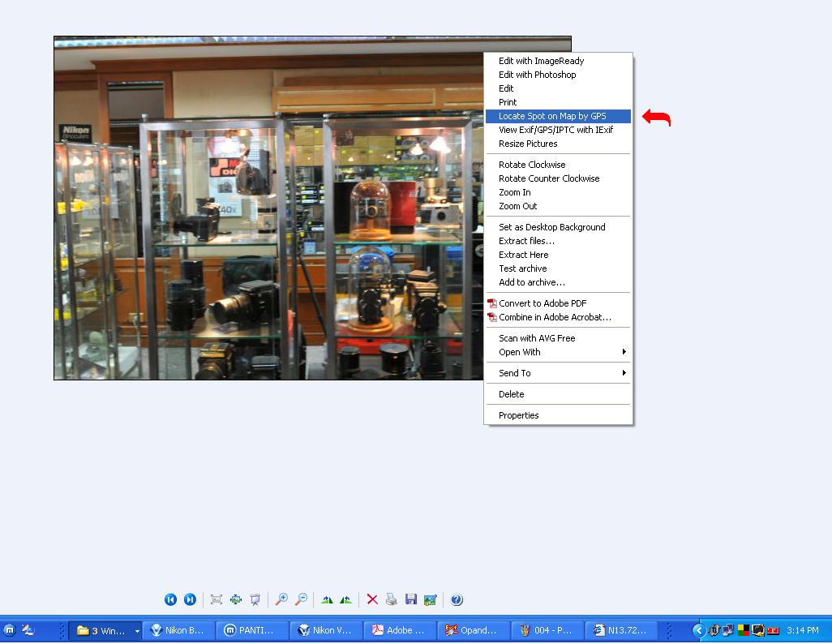Screen dimensions: 832x644
Task: Select Locate Spot on Map by GPS
Action: [558, 116]
